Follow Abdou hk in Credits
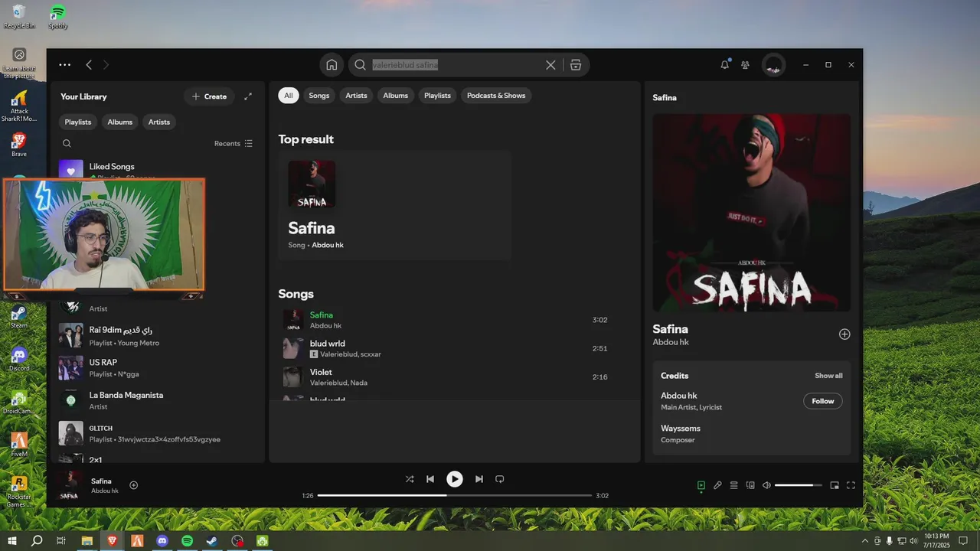The height and width of the screenshot is (551, 980). click(823, 401)
